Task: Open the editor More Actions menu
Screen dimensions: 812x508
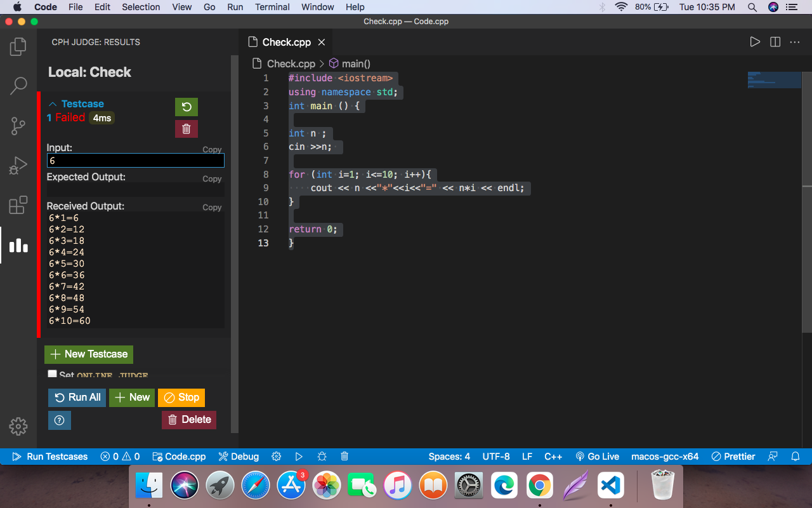Action: pyautogui.click(x=795, y=41)
